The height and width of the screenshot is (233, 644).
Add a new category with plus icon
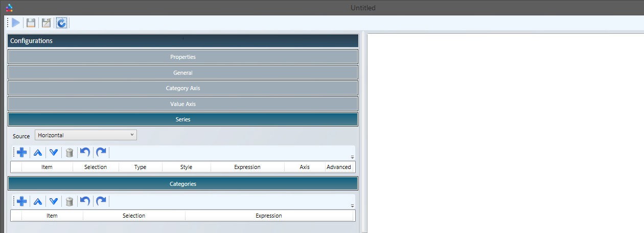pyautogui.click(x=21, y=201)
